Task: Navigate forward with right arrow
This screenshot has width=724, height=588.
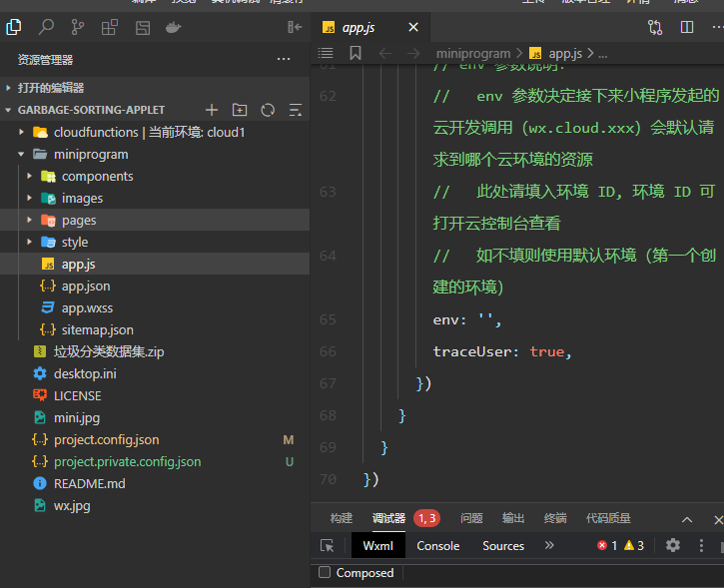Action: (413, 54)
